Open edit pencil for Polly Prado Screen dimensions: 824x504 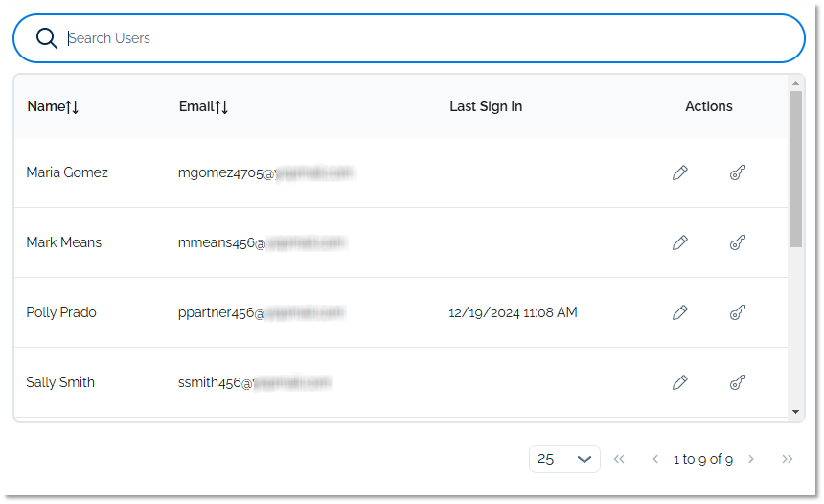(x=680, y=312)
